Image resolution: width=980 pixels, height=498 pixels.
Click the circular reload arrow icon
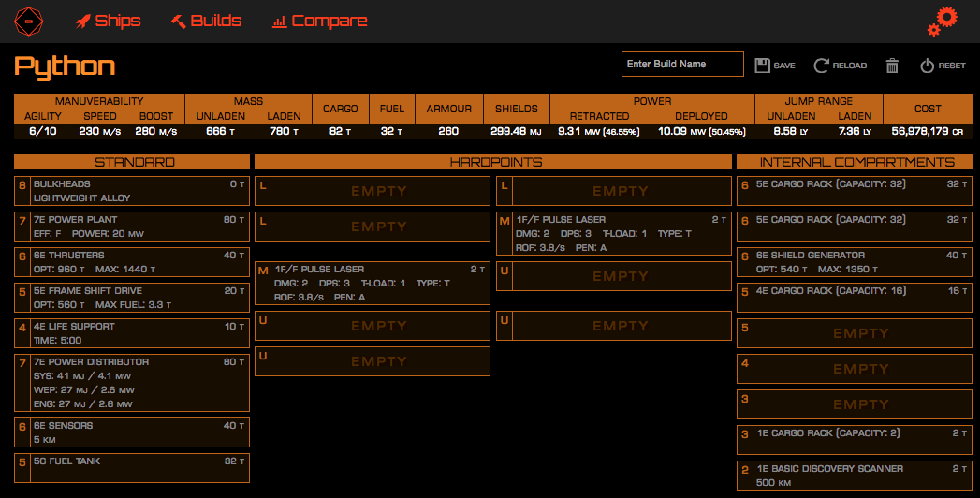(x=821, y=65)
